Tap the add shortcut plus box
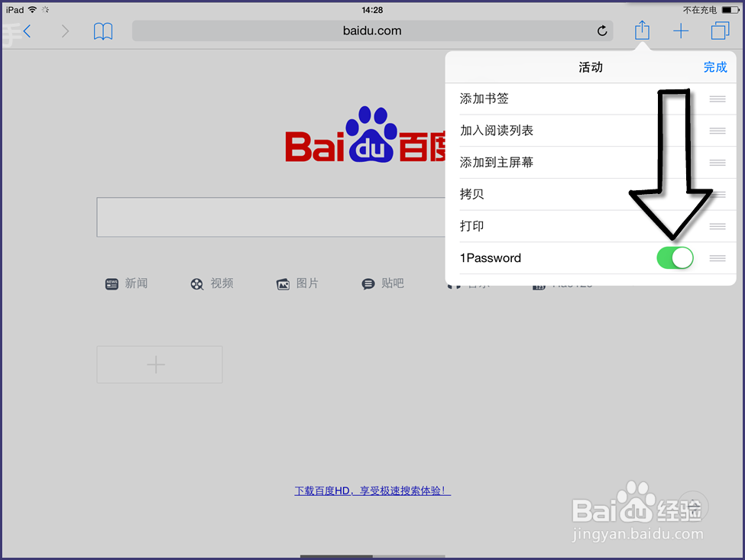Screen dimensions: 745x560 [x=160, y=364]
